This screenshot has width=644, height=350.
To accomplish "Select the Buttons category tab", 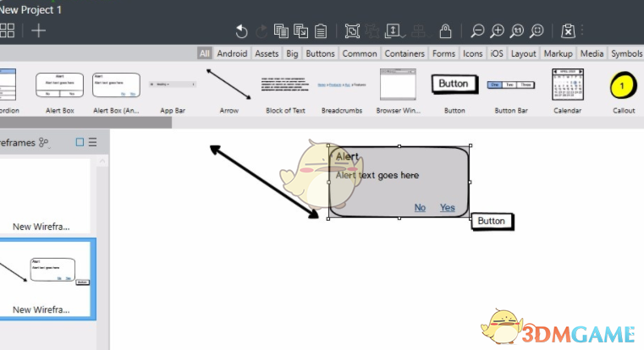I will pos(321,53).
